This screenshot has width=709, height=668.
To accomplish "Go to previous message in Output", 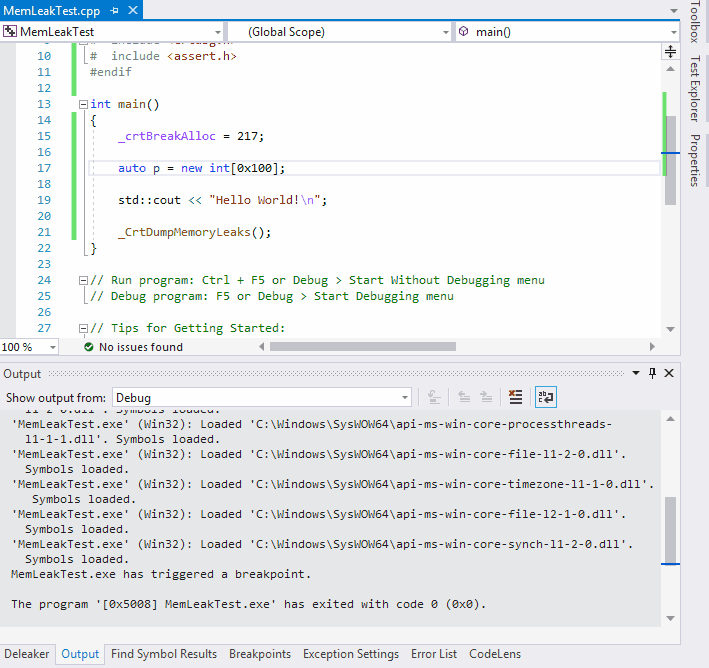I will 465,397.
